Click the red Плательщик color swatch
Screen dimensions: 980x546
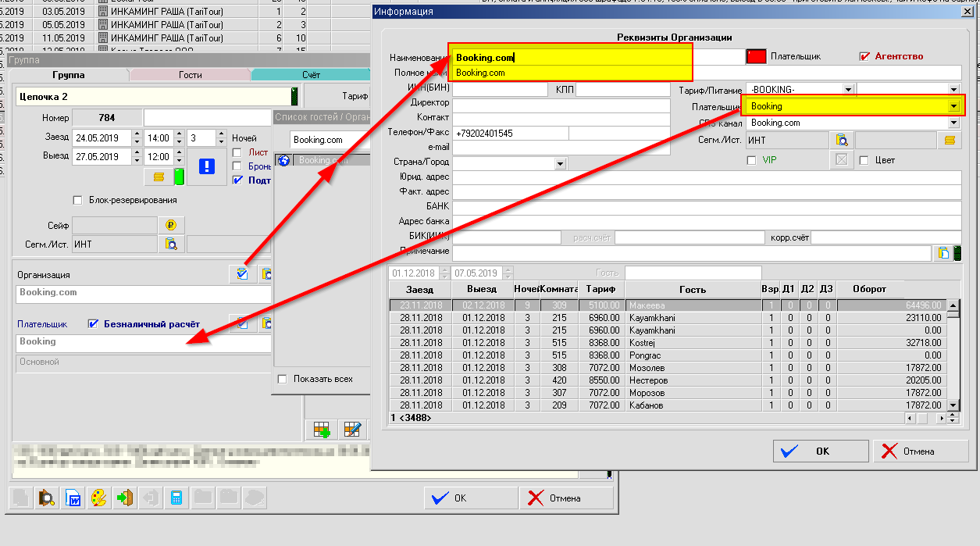pyautogui.click(x=755, y=56)
